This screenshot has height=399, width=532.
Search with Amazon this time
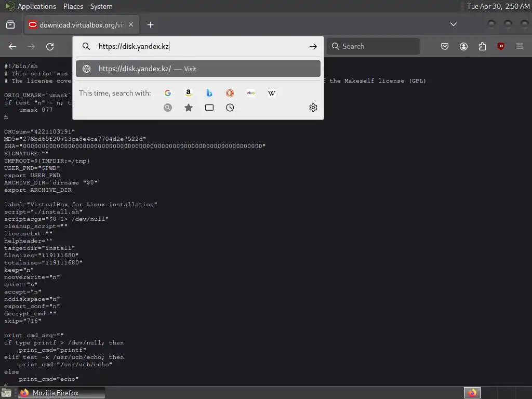click(189, 93)
